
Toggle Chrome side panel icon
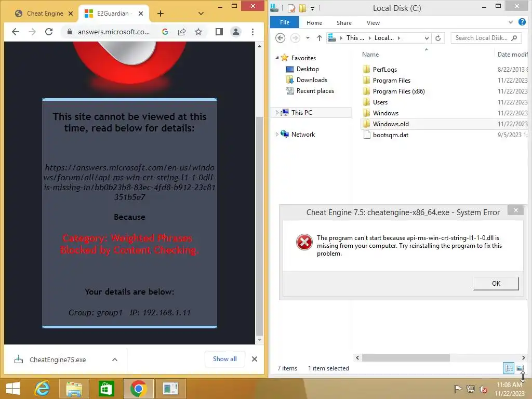click(219, 32)
